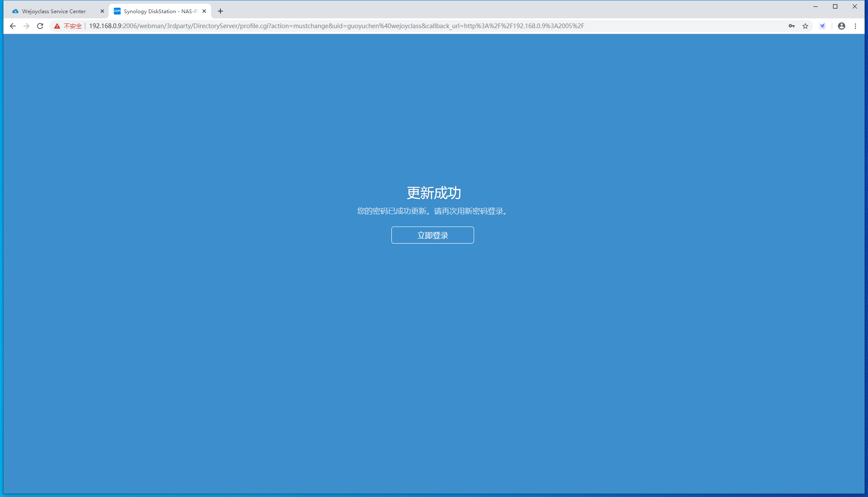Click the URL address bar
This screenshot has height=497, width=868.
pos(336,26)
